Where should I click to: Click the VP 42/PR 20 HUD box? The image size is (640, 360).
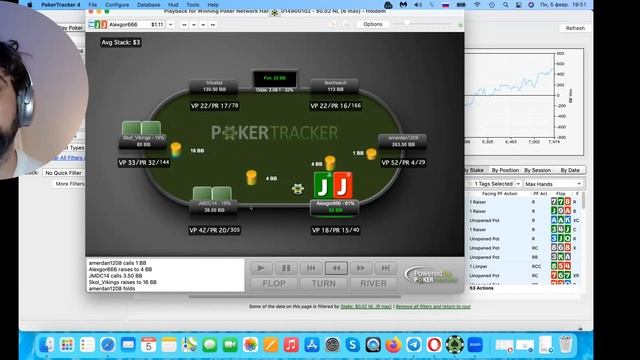tap(214, 230)
